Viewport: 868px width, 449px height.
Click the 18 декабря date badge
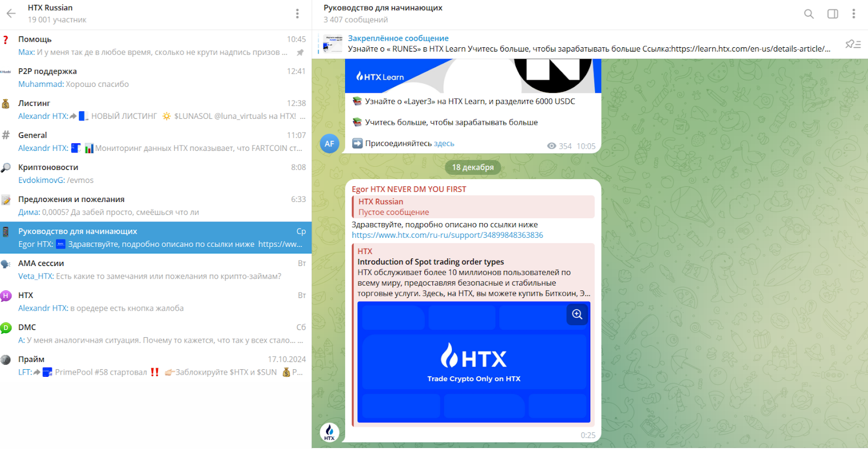pyautogui.click(x=473, y=167)
